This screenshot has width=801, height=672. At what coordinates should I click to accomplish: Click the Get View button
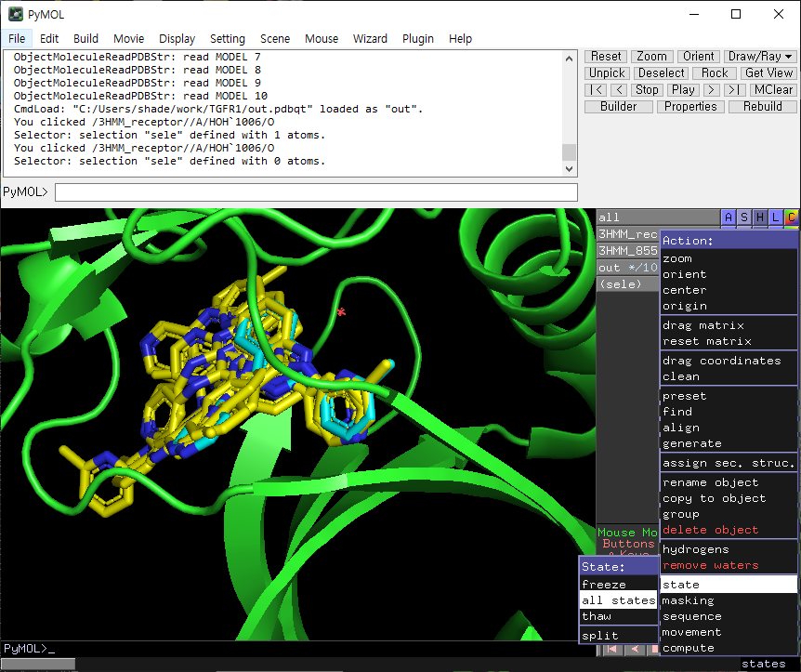(768, 73)
